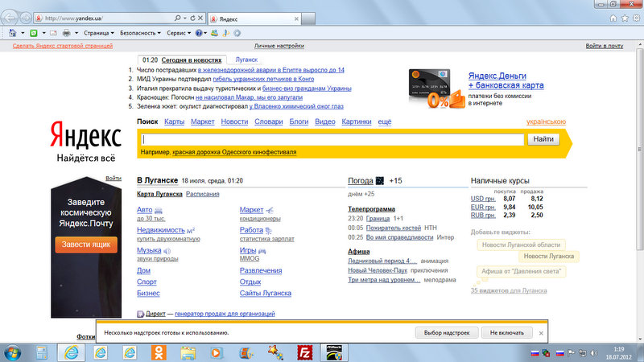Close the add-ons notification bar
This screenshot has height=362, width=644.
pos(541,333)
